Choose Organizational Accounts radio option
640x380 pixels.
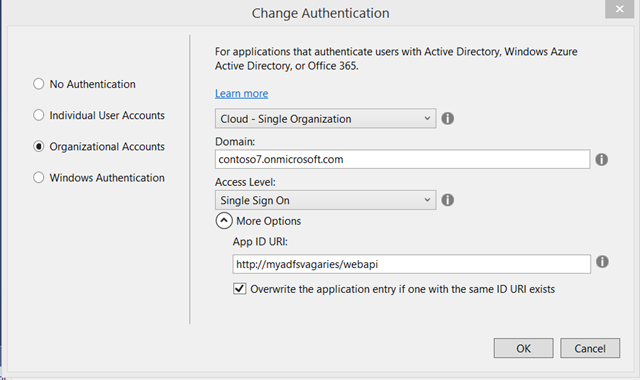38,147
